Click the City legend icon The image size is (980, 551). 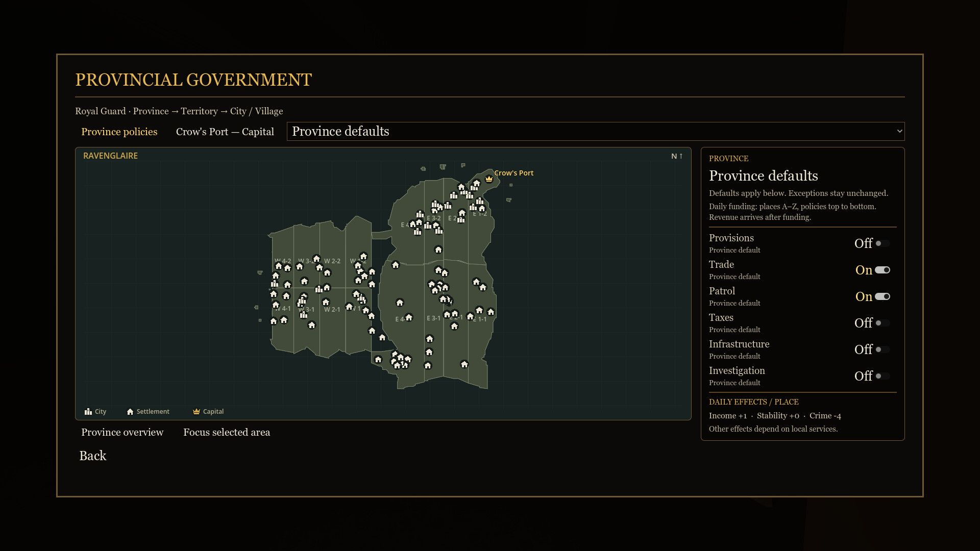pyautogui.click(x=88, y=412)
